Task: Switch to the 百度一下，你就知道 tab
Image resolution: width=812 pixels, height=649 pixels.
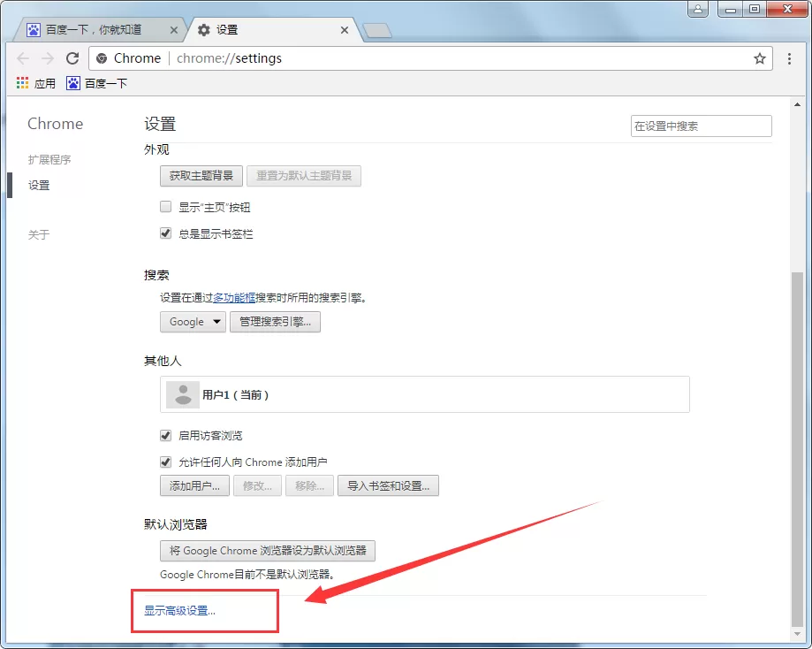Action: pos(101,30)
